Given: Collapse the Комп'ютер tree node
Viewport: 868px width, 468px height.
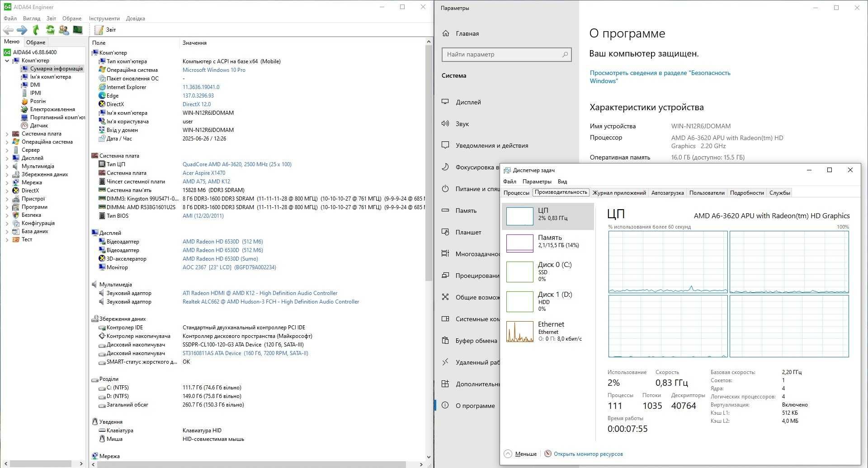Looking at the screenshot, I should coord(7,61).
